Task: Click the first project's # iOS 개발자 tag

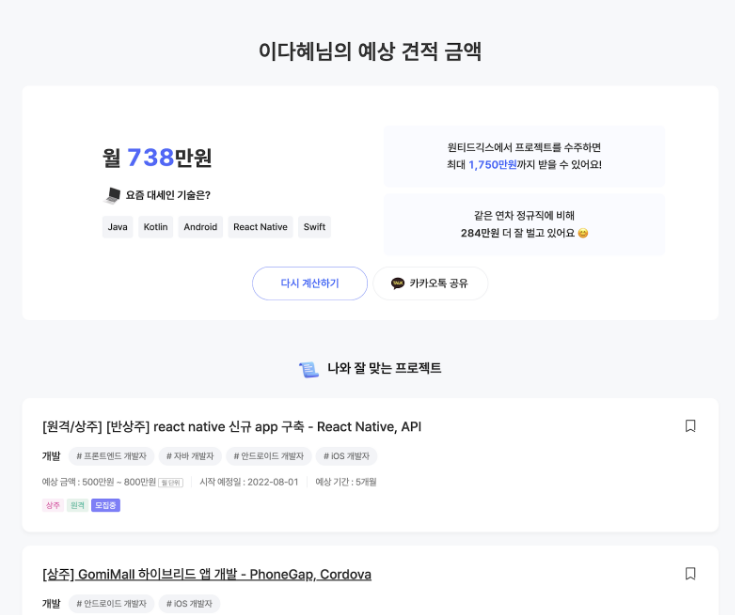Action: 347,456
